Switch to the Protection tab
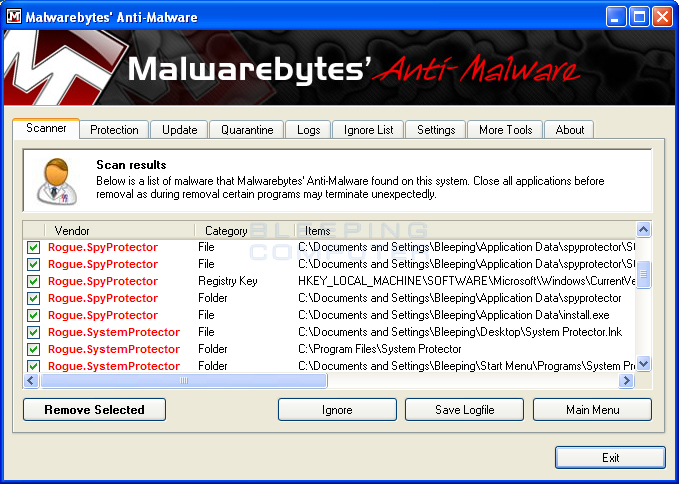Viewport: 679px width, 484px height. (114, 130)
